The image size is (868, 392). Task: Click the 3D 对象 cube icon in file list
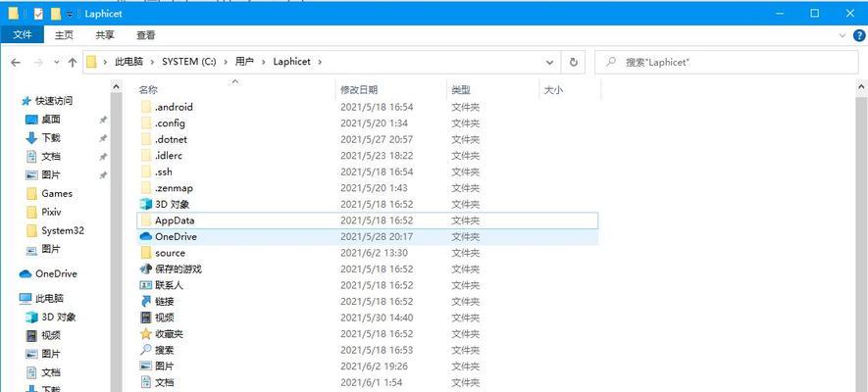(145, 204)
